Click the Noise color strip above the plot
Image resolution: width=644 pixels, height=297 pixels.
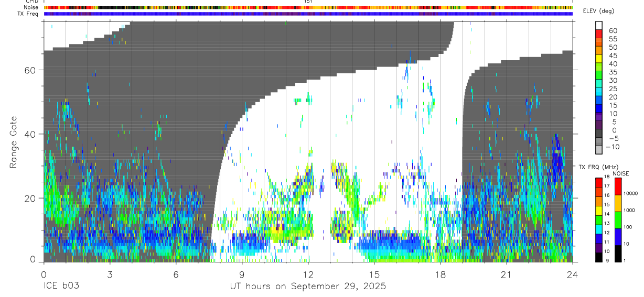tap(308, 7)
